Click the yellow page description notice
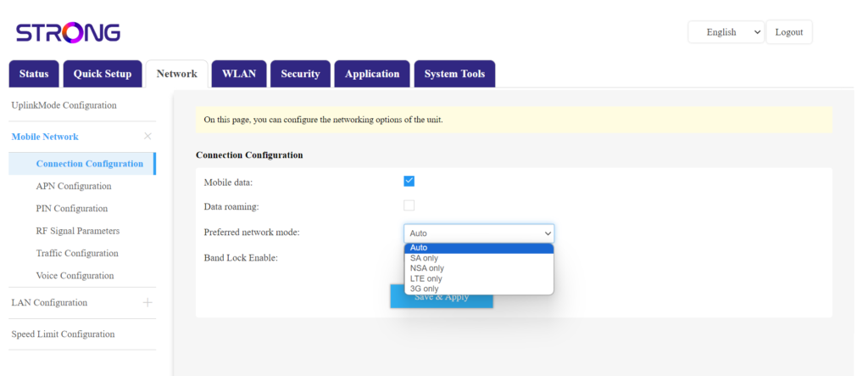Screen dimensions: 868x376 [x=514, y=120]
